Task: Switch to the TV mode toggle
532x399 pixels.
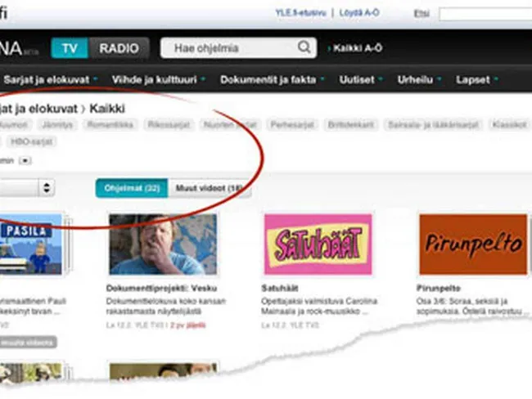Action: click(x=70, y=48)
